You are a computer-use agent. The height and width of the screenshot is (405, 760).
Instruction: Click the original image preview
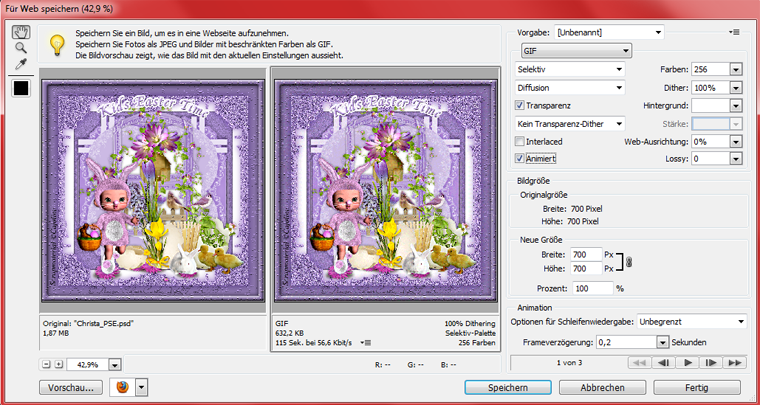pyautogui.click(x=153, y=191)
